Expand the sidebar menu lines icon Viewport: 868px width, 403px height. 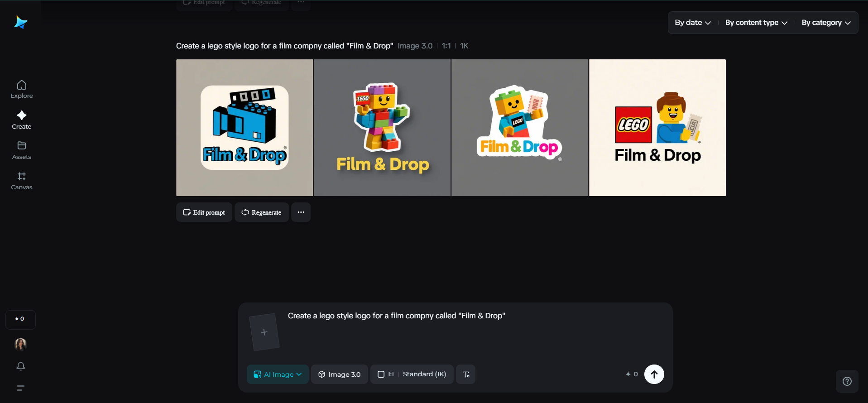coord(20,388)
